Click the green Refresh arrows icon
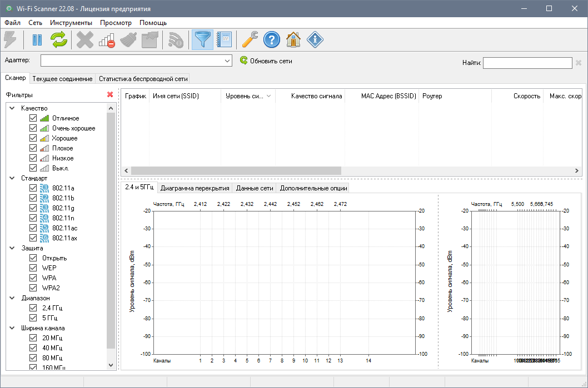The image size is (588, 388). [59, 39]
